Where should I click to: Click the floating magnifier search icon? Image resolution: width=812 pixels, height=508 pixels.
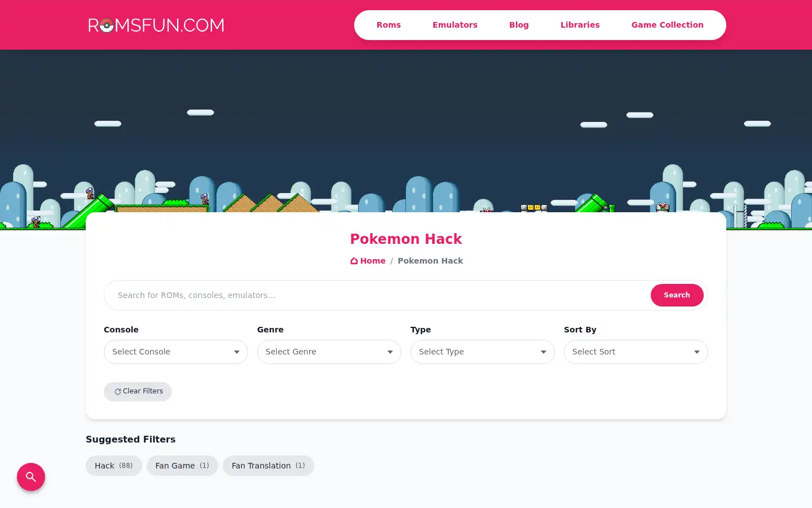tap(31, 477)
